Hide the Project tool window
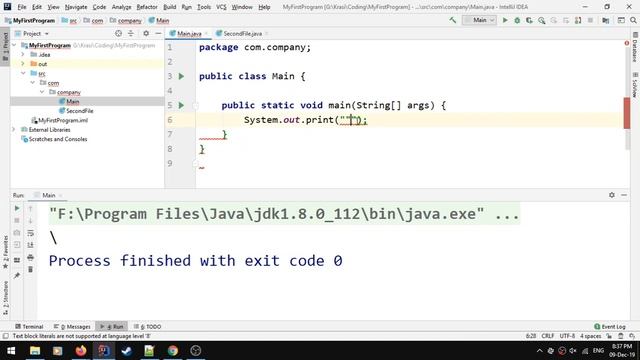The image size is (640, 360). [x=158, y=33]
